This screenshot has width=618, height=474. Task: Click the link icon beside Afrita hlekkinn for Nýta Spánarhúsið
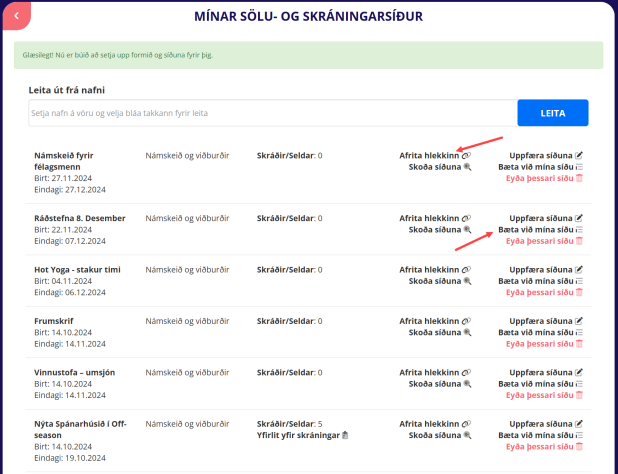pyautogui.click(x=466, y=424)
